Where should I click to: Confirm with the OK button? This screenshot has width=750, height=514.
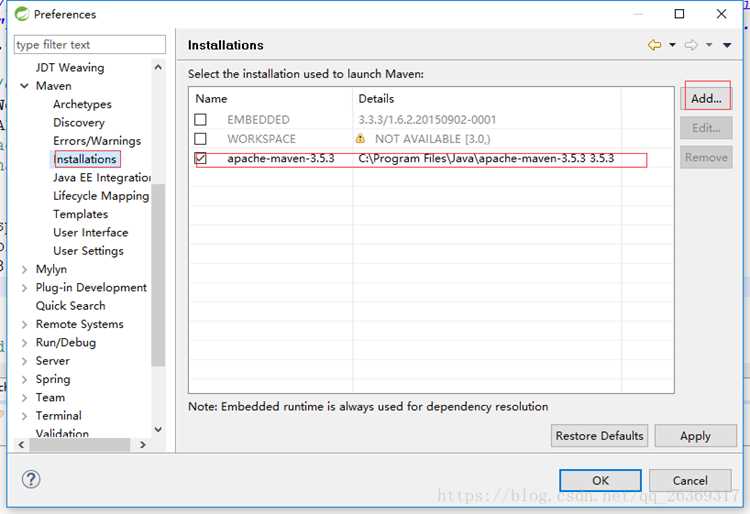click(600, 480)
